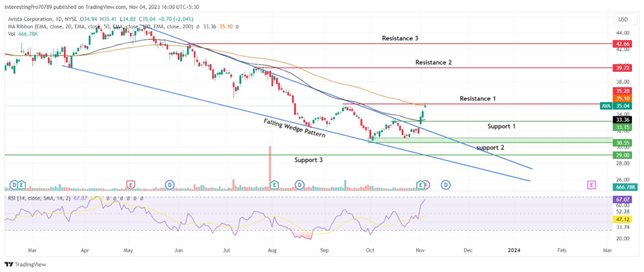Click the green earnings marker in early August
Screen dimensions: 644x272
tap(274, 185)
